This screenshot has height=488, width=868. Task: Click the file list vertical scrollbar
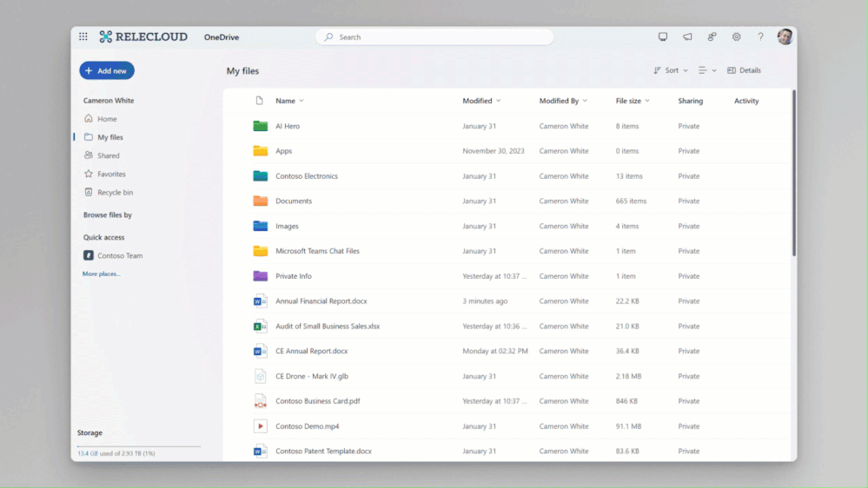coord(794,173)
